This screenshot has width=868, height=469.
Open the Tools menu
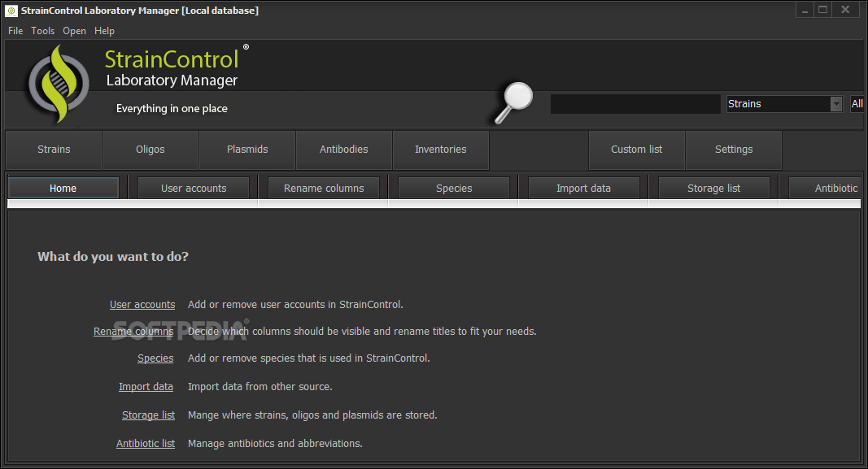point(42,31)
